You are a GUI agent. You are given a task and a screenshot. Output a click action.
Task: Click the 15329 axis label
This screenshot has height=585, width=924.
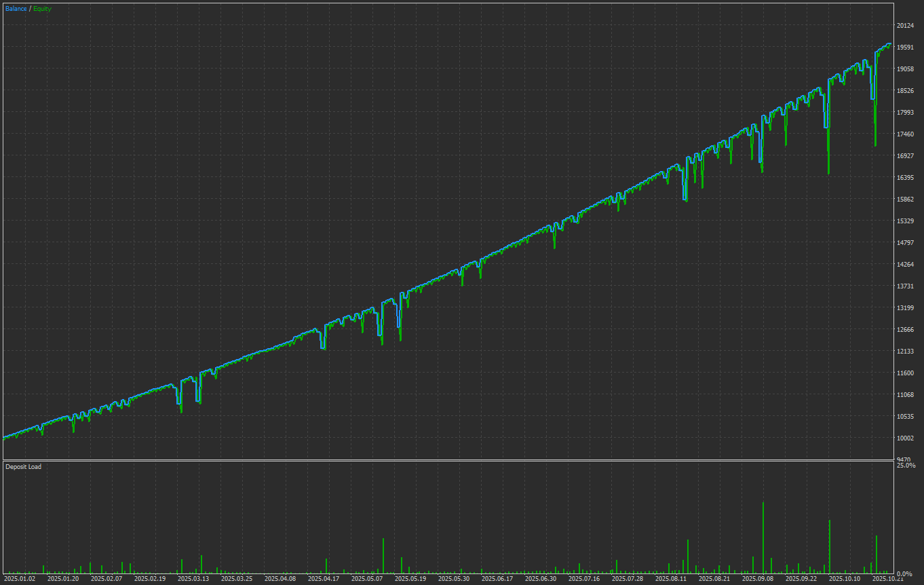(904, 221)
